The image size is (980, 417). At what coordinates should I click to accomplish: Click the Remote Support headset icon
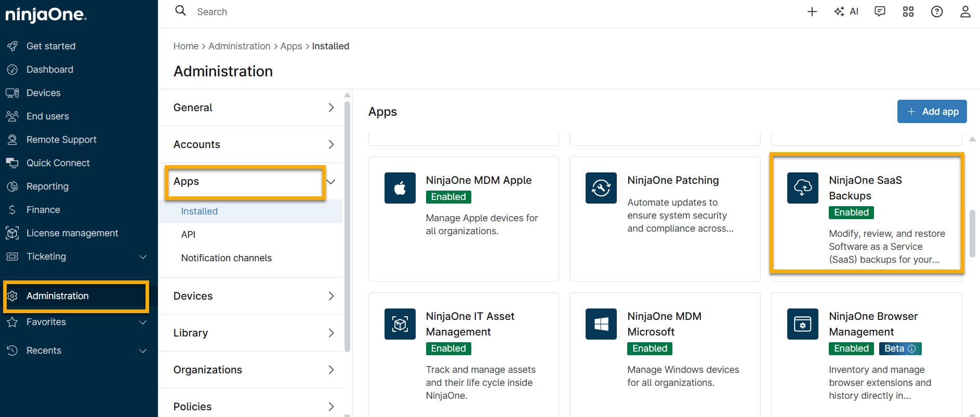point(12,140)
